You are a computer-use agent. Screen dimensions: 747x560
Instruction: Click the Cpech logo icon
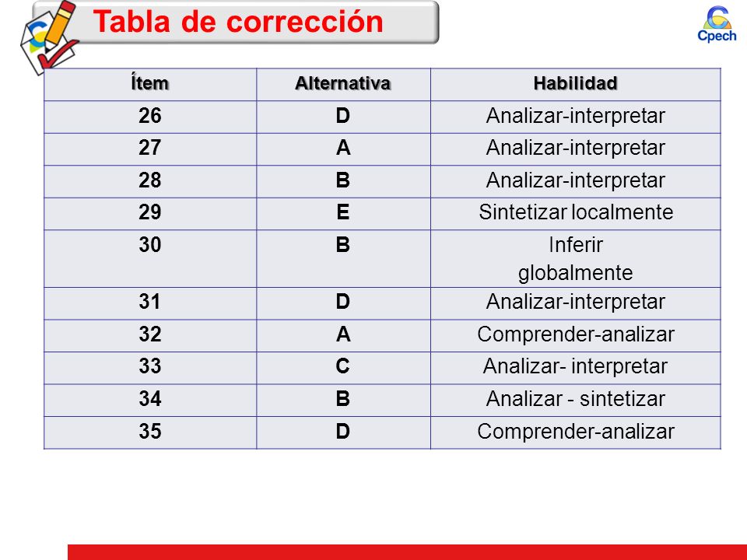(717, 24)
